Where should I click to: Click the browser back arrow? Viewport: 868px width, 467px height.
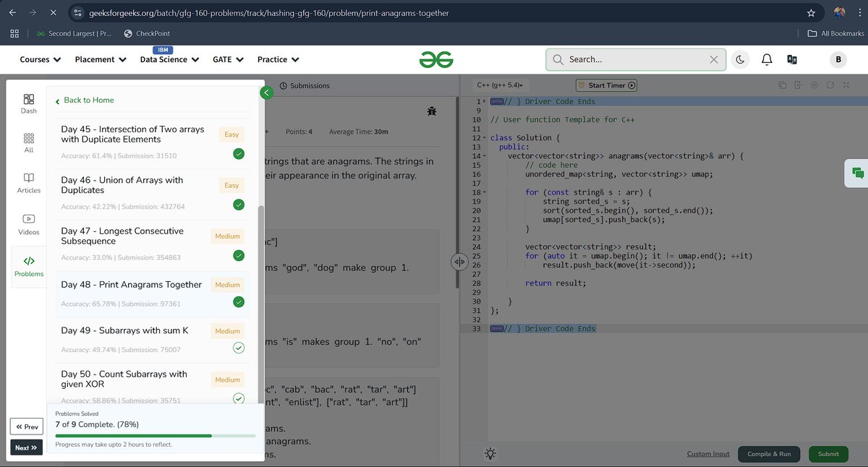(12, 13)
